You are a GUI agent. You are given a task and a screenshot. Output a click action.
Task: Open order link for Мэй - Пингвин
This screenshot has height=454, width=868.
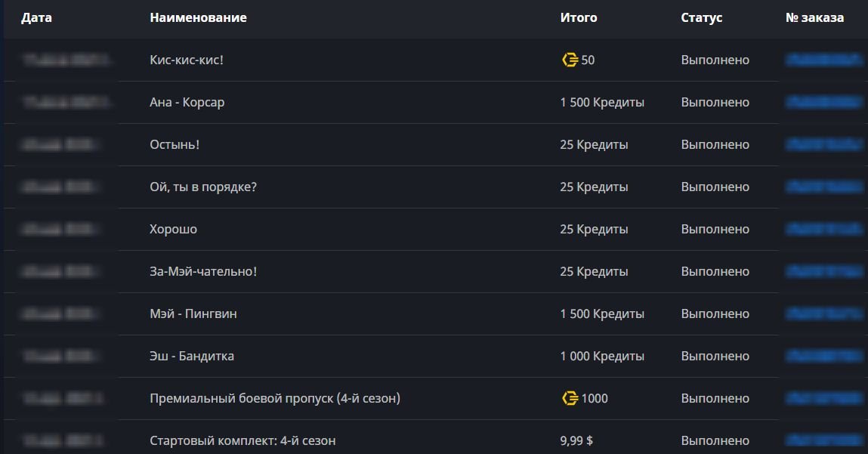(x=823, y=313)
